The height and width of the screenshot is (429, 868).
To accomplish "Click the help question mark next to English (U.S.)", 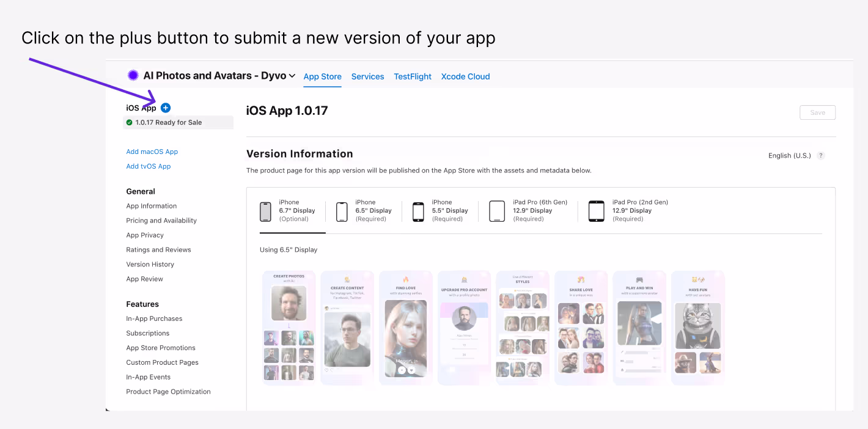I will pyautogui.click(x=821, y=155).
